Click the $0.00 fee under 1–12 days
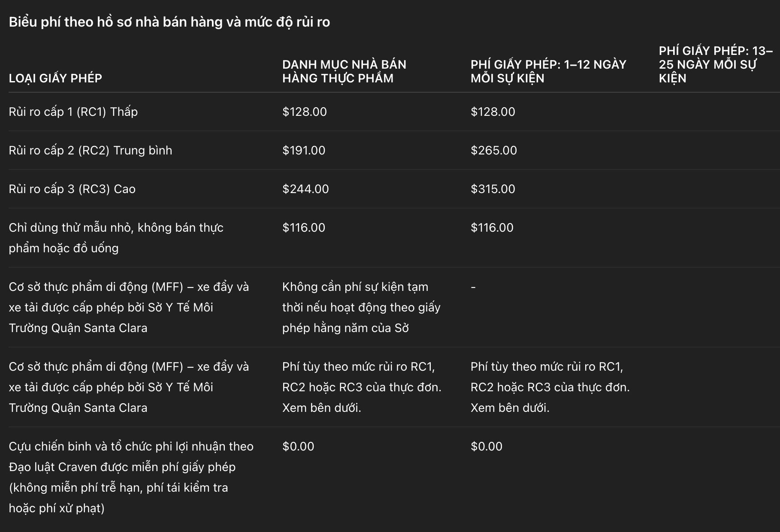This screenshot has height=532, width=780. pyautogui.click(x=487, y=446)
